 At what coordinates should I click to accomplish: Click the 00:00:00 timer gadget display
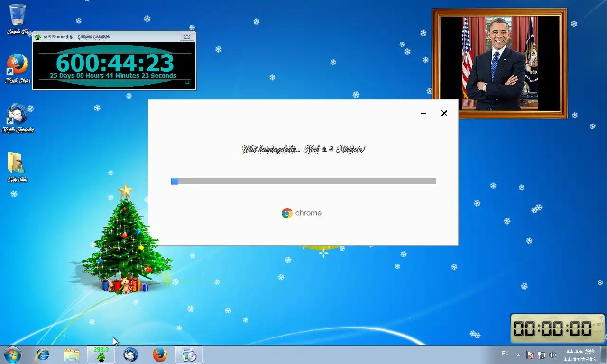pos(552,328)
